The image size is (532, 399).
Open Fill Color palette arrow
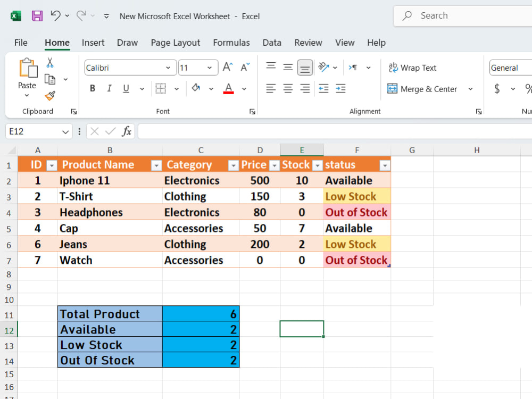(x=211, y=89)
